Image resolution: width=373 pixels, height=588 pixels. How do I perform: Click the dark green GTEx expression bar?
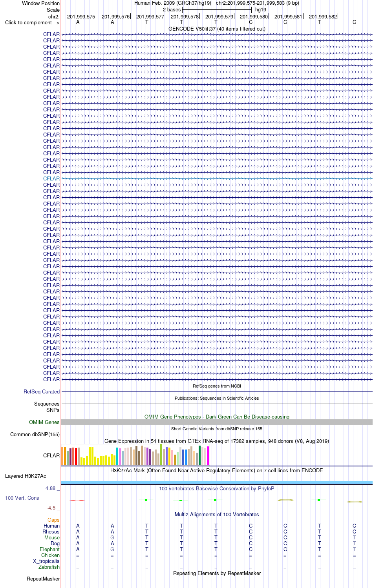200,455
